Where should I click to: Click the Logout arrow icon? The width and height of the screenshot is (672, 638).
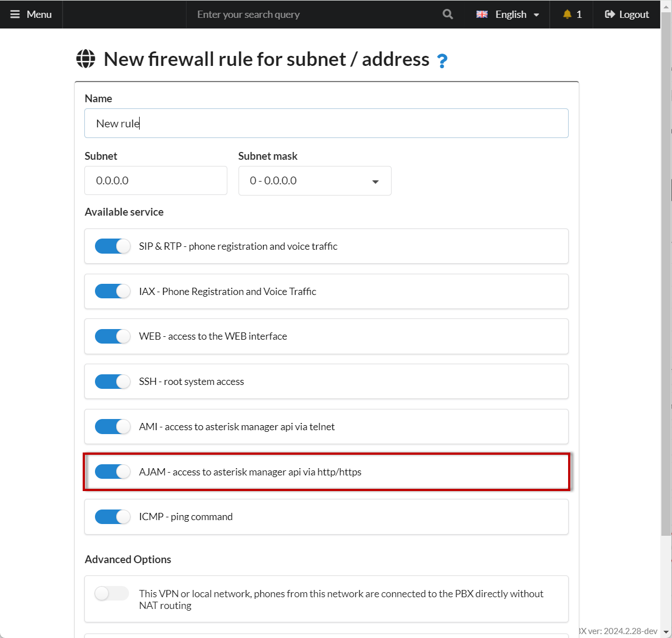(x=610, y=15)
